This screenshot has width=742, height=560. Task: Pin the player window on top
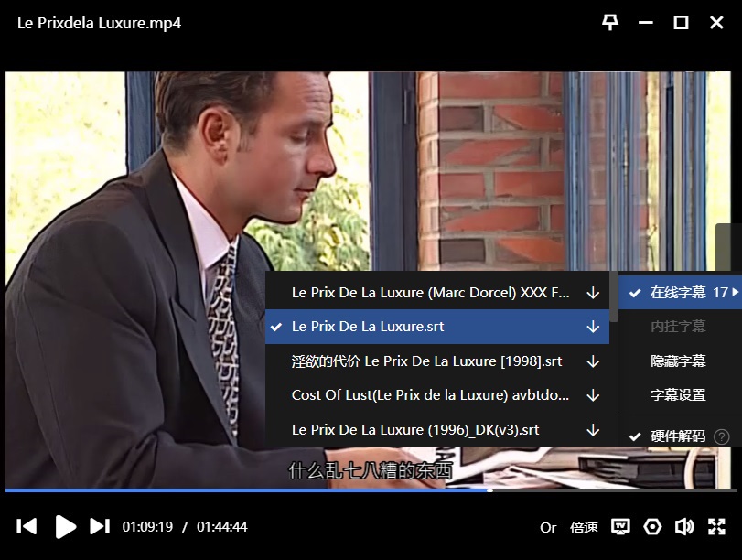(610, 23)
